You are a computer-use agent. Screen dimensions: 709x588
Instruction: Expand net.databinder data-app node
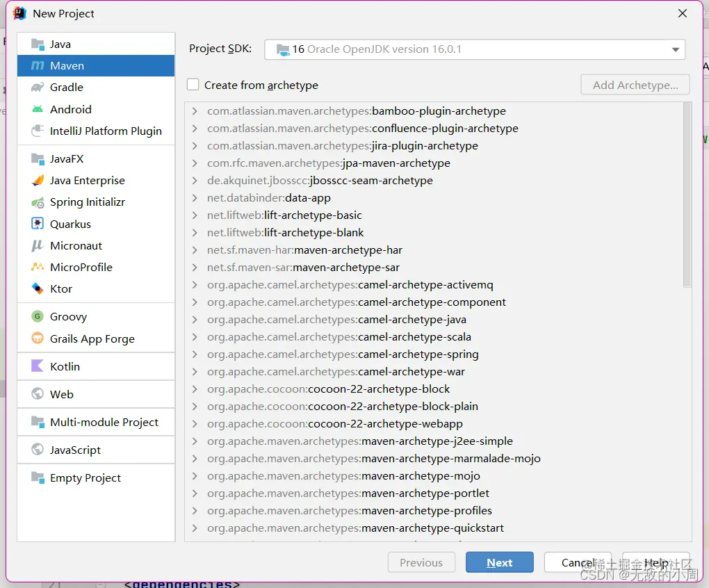[195, 197]
